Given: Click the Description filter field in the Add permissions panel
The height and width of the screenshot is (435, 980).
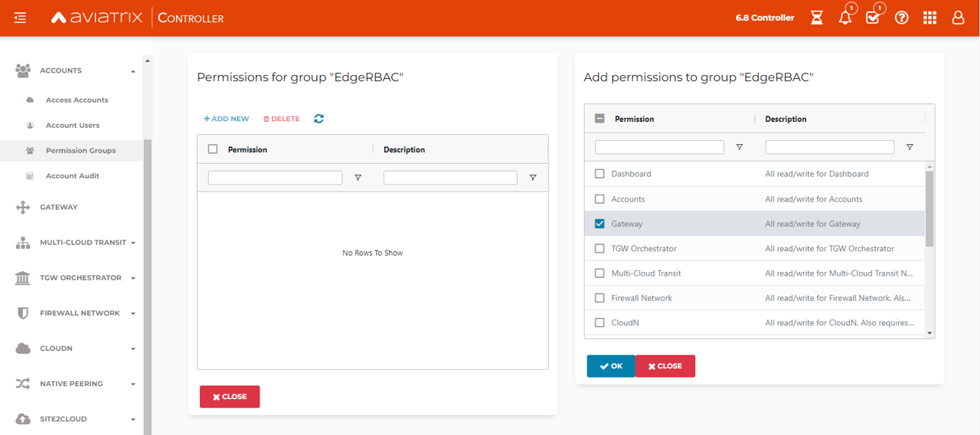Looking at the screenshot, I should tap(829, 147).
